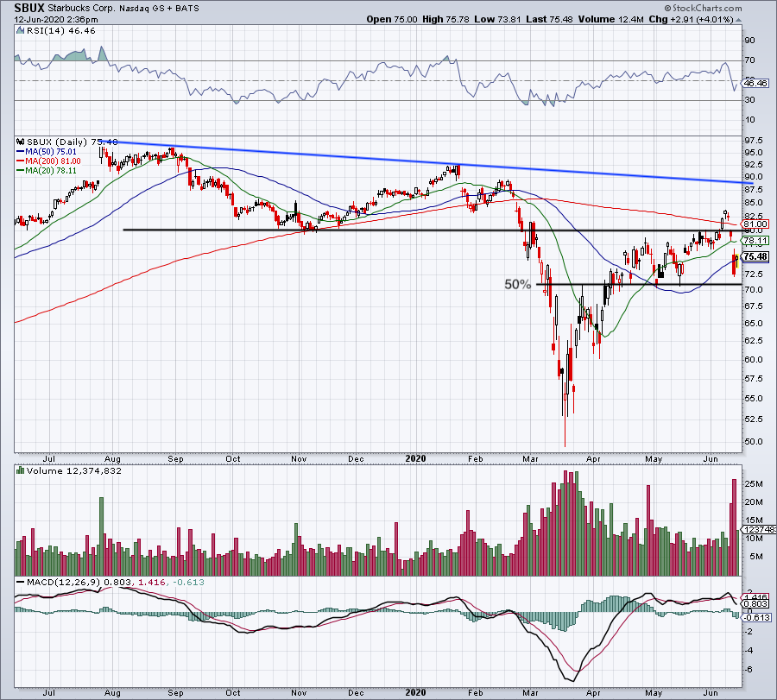Click the red 81.00 price axis tag

click(x=755, y=224)
